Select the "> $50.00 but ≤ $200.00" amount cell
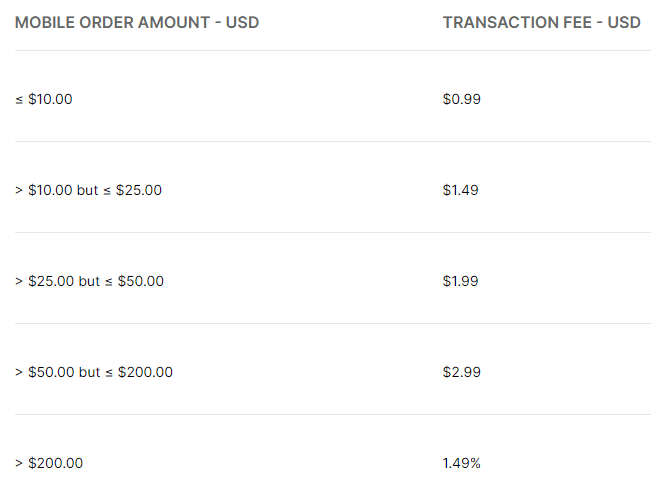 [94, 372]
